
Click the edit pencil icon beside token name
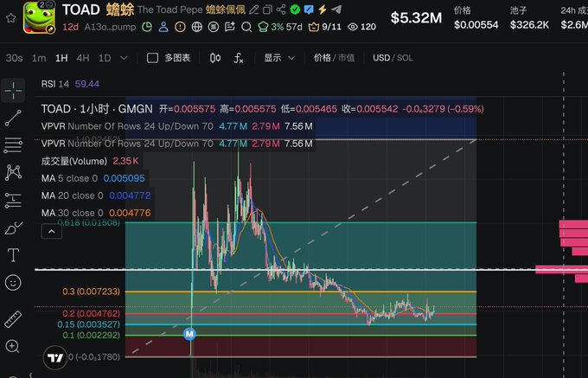point(254,10)
